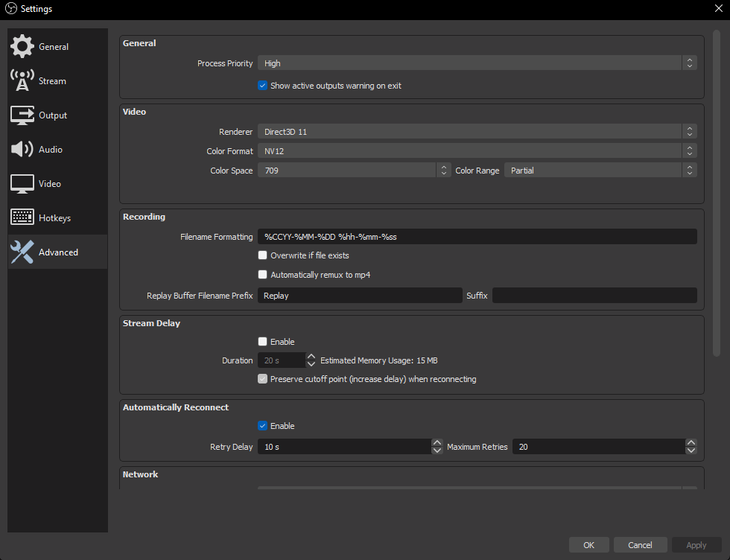Open the Color Format dropdown
Screen dimensions: 730x560
click(477, 151)
